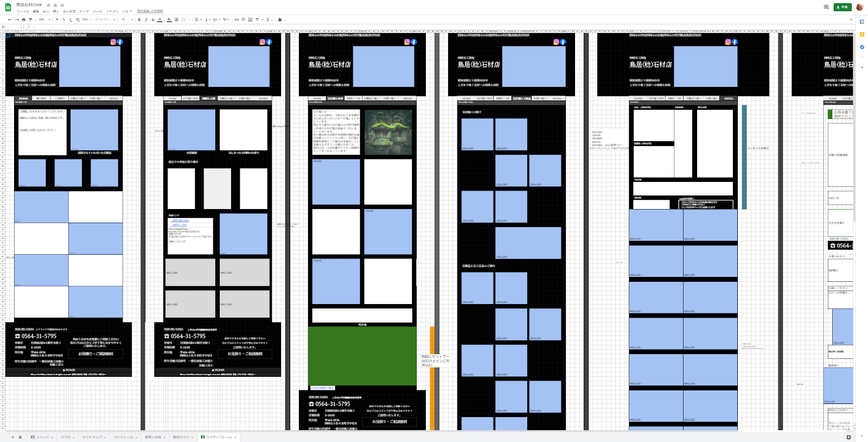Open the 表示 menu
Viewport: 868px width, 442px height.
click(x=46, y=11)
